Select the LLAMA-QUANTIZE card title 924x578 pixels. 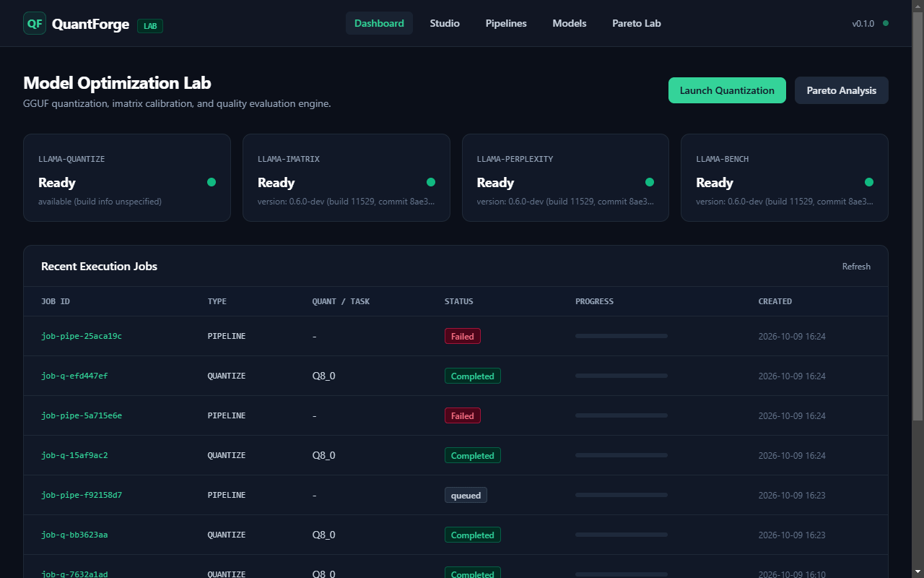click(71, 159)
